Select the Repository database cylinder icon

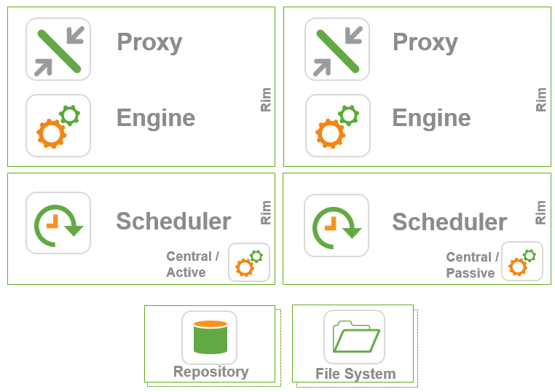[x=210, y=337]
